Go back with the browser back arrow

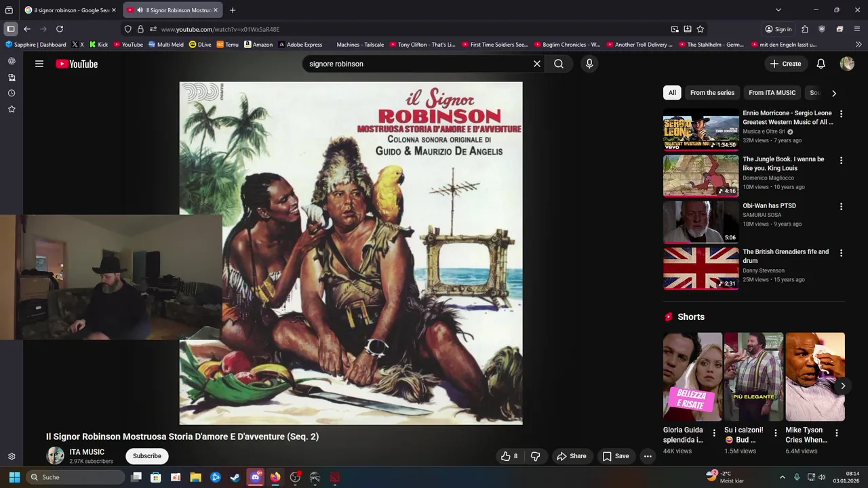27,29
